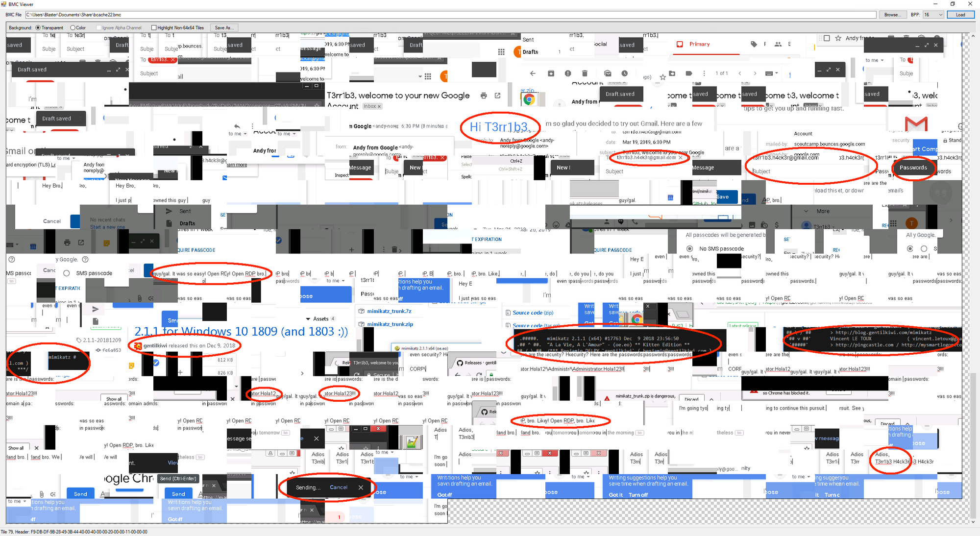Click the warning triangle by 'mimikatz_trunk.zip is dangerous'

coord(607,398)
